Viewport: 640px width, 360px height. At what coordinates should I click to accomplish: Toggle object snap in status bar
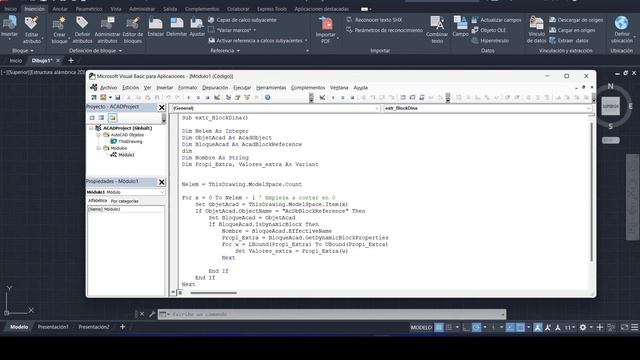pos(520,327)
